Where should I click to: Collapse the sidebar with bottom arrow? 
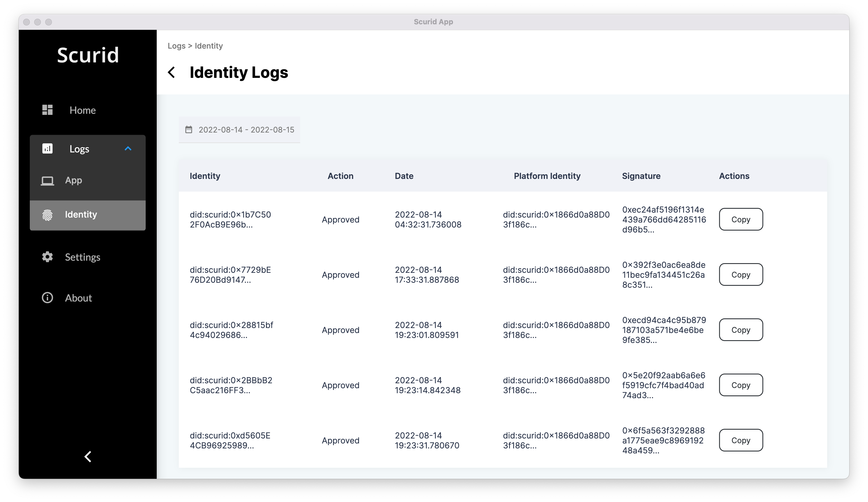[x=88, y=457]
